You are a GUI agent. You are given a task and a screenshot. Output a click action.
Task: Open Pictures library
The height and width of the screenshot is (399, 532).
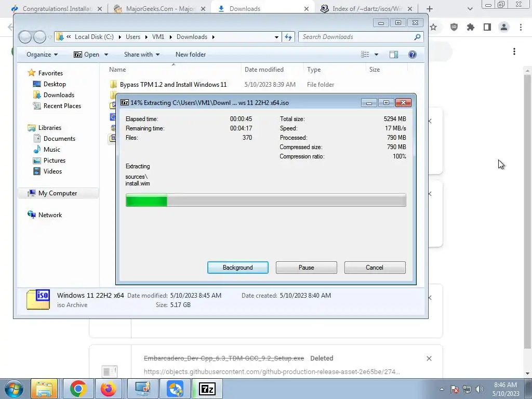click(x=54, y=160)
